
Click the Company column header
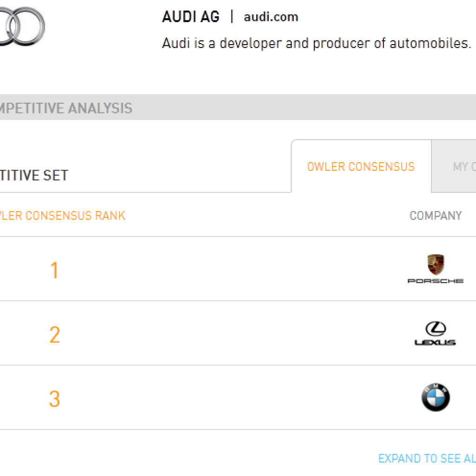(x=436, y=216)
